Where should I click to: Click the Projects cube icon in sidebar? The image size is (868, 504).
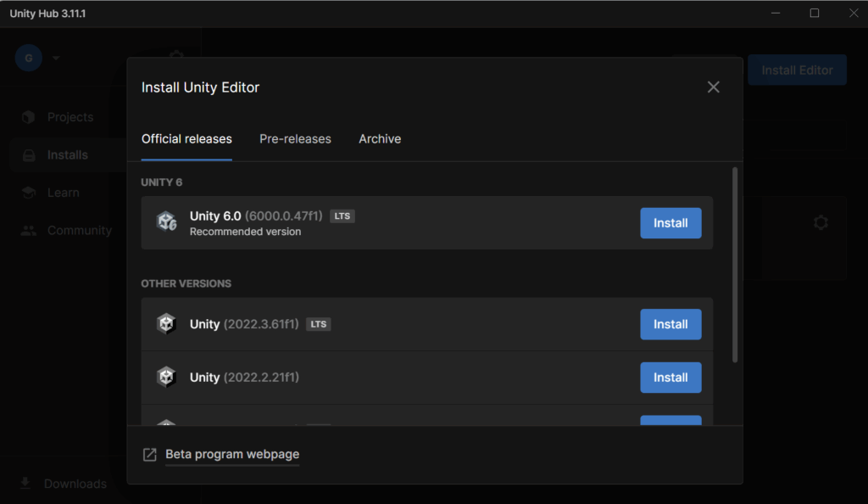pos(28,117)
